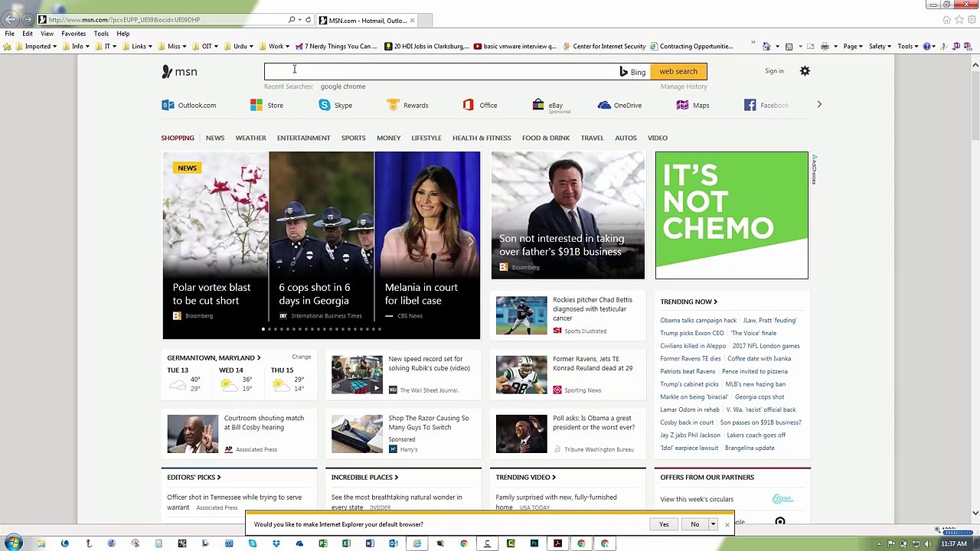Refresh the page with the reload icon
This screenshot has height=551, width=980.
(308, 20)
